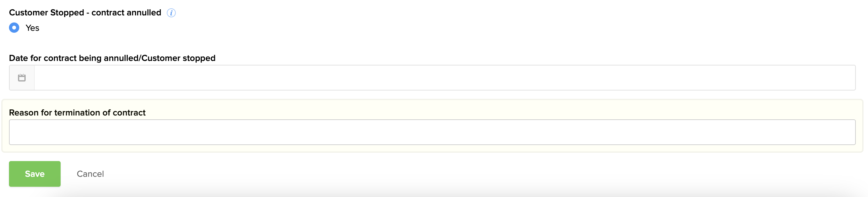Open the calendar date picker icon
868x197 pixels.
tap(22, 78)
